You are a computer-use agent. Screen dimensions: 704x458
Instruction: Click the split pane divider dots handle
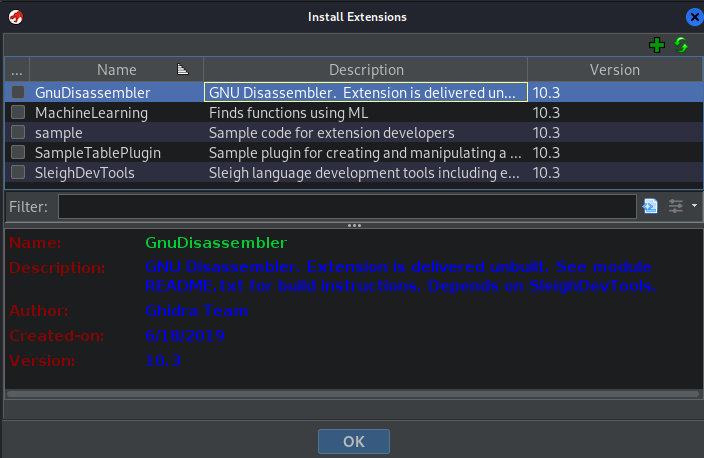point(354,225)
